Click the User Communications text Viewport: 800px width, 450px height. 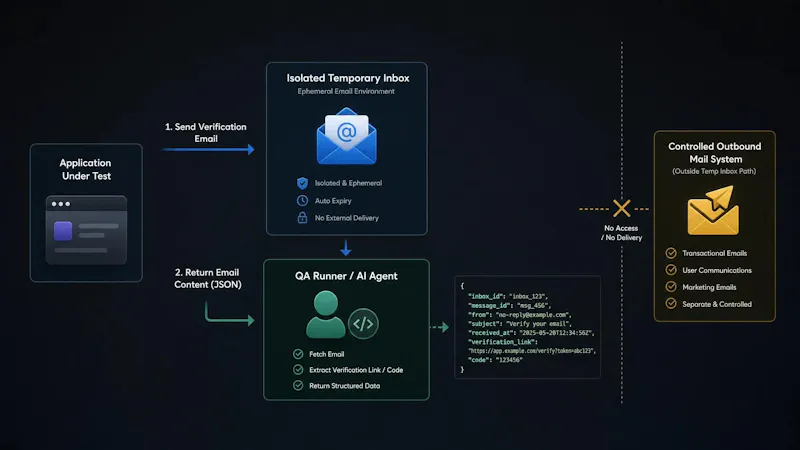(717, 270)
